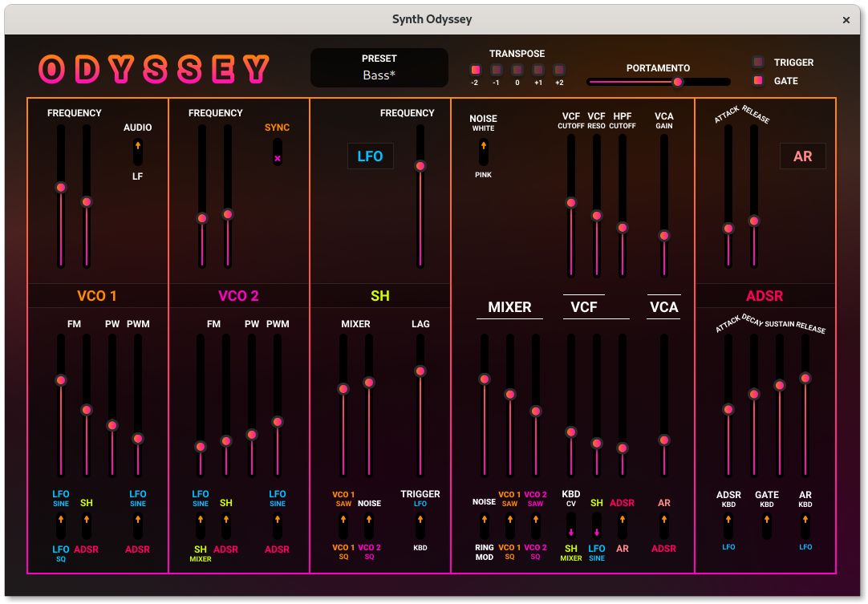Toggle mixer VCO 1 SAW/SQ switch
Viewport: 868px width, 604px height.
510,526
